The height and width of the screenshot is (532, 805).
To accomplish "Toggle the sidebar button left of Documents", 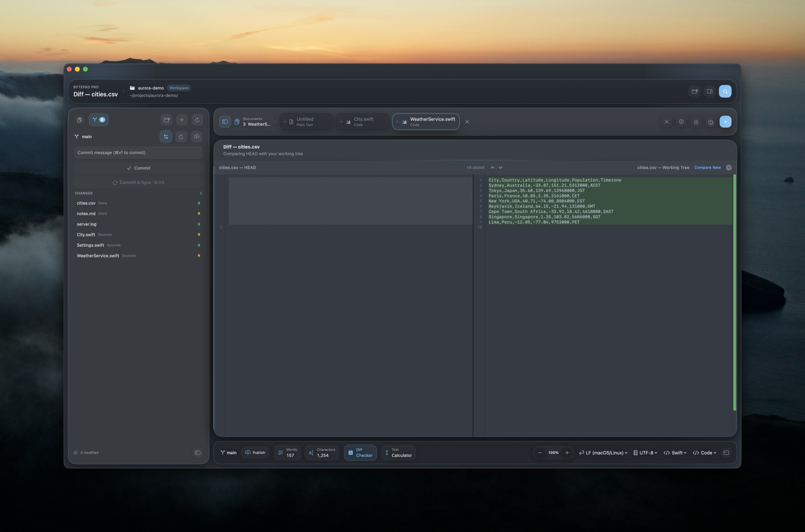I will pos(225,122).
